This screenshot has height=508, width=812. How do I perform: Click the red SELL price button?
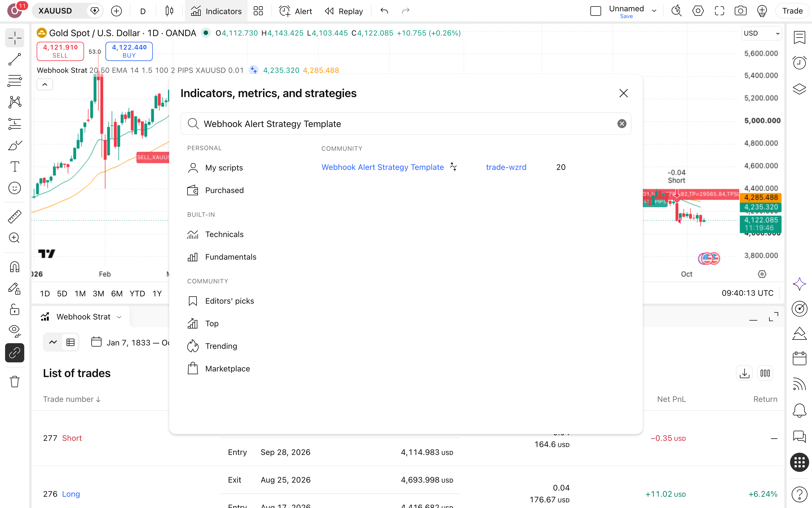tap(60, 51)
